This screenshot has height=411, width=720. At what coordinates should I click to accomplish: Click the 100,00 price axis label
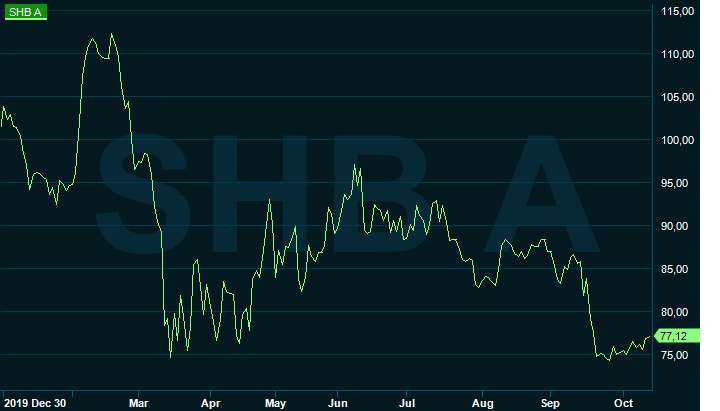[677, 141]
